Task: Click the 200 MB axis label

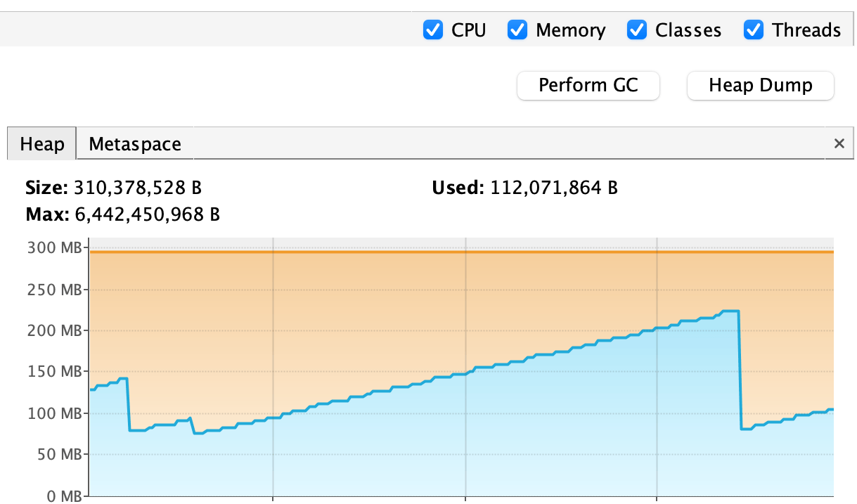Action: click(x=53, y=330)
